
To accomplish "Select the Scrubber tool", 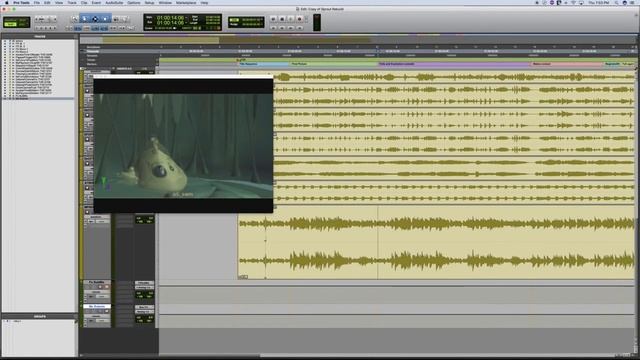I will pyautogui.click(x=116, y=19).
